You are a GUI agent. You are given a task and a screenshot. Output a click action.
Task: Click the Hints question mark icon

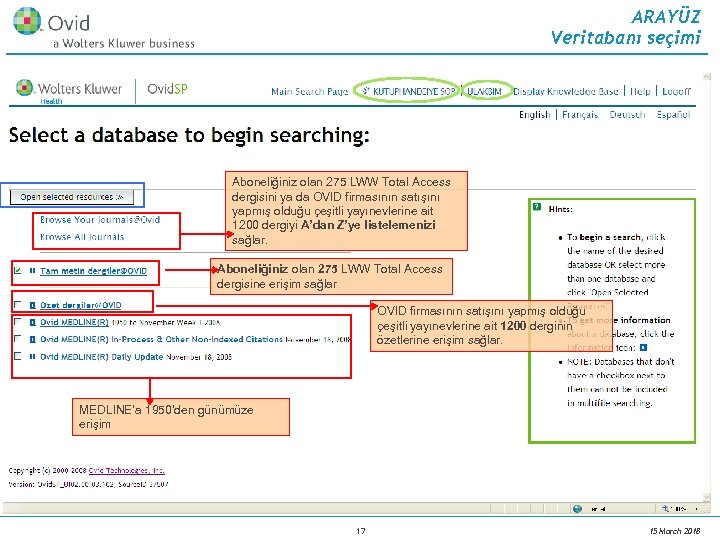coord(537,207)
